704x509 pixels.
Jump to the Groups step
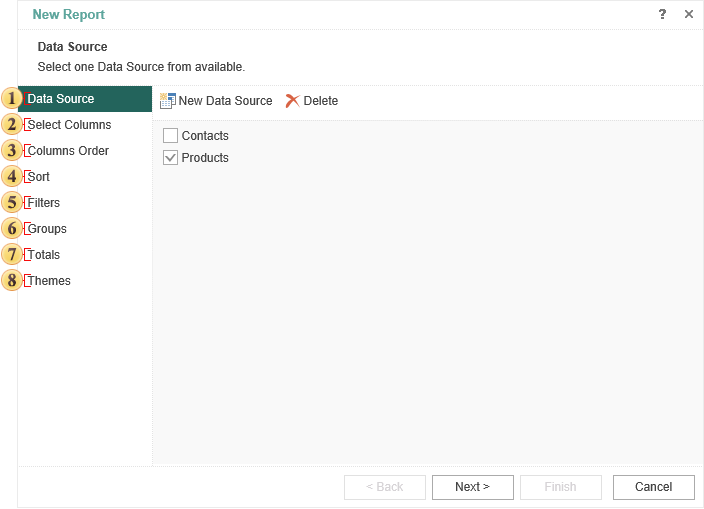pyautogui.click(x=47, y=229)
